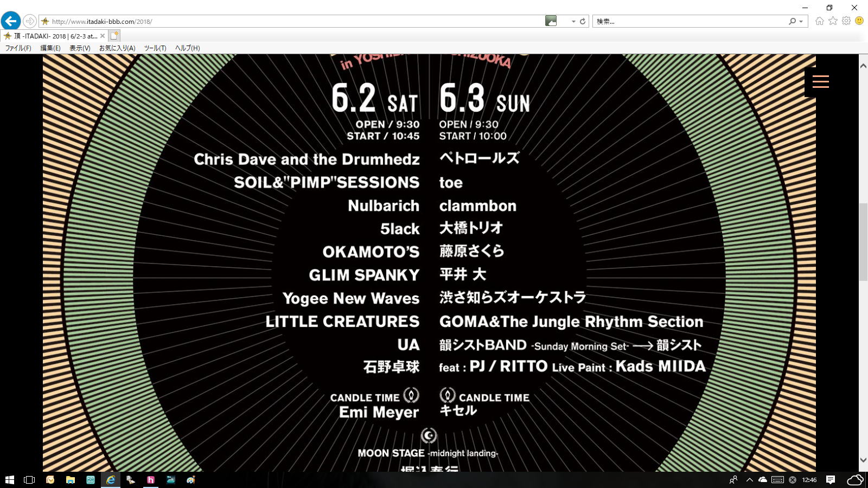The width and height of the screenshot is (868, 488).
Task: Open the ツール(T) menu
Action: (155, 48)
